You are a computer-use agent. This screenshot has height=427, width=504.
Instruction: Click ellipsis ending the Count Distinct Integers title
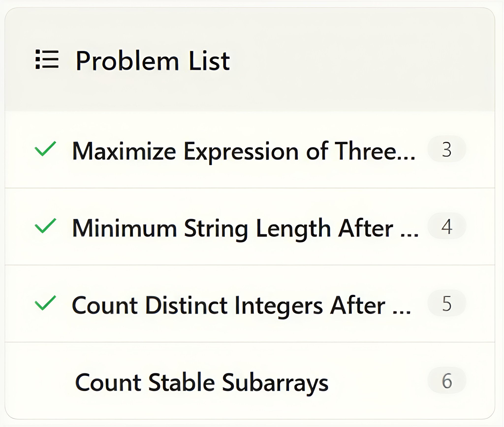point(402,312)
